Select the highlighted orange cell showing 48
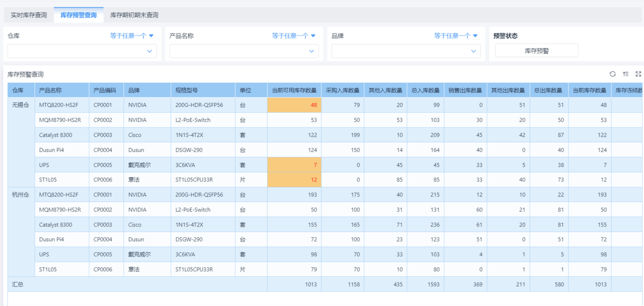644x306 pixels. 294,105
